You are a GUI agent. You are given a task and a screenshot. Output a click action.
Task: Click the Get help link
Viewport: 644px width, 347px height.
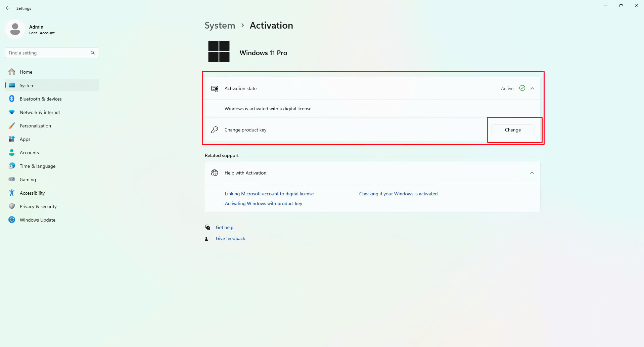click(225, 227)
